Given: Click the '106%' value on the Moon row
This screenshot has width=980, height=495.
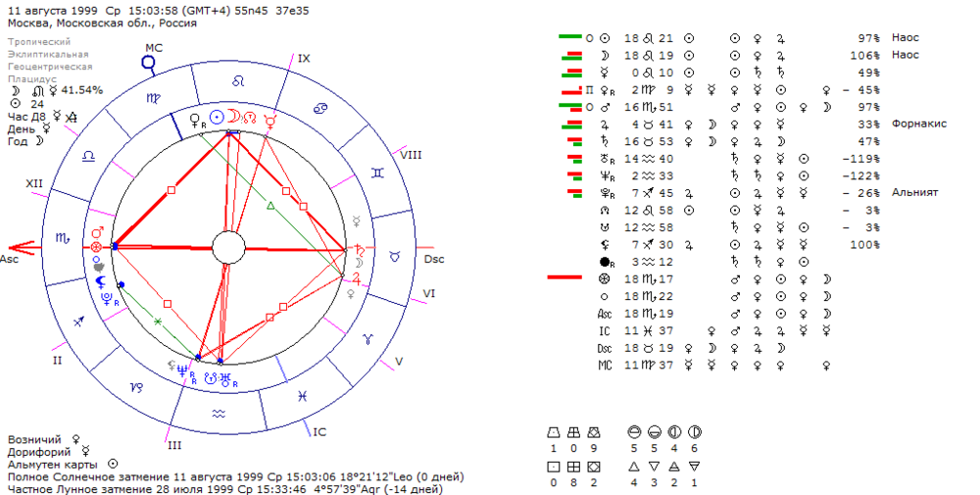Looking at the screenshot, I should pyautogui.click(x=865, y=56).
